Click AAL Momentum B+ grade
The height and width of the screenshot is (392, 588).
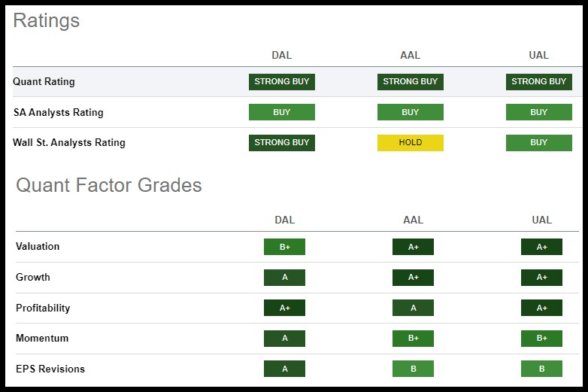[413, 339]
